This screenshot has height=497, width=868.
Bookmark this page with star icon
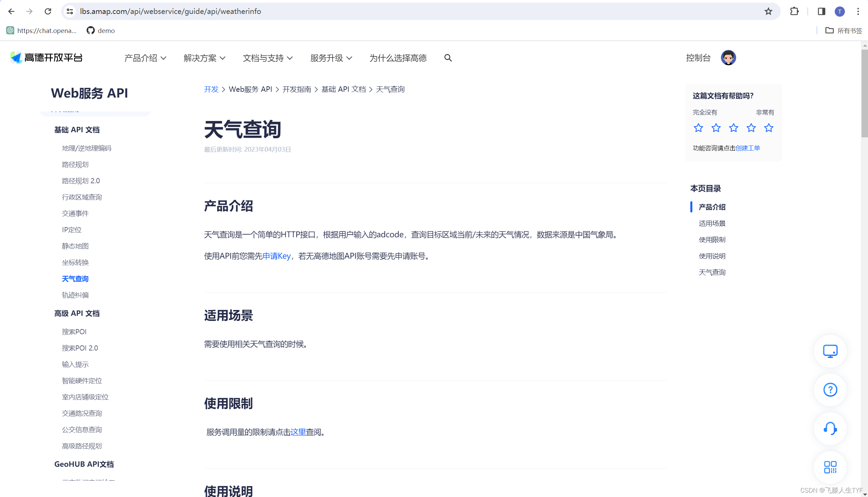[768, 12]
